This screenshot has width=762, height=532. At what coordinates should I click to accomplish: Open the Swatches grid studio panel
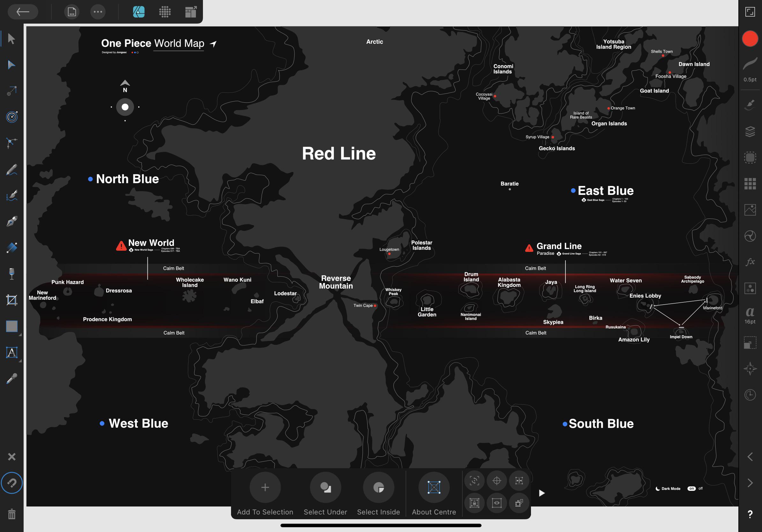pos(750,183)
